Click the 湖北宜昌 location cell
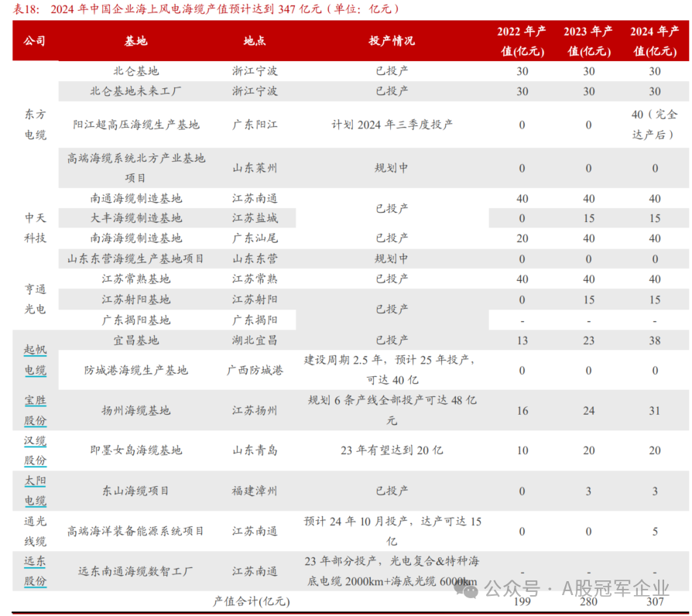Screen dimensions: 692x616 (x=255, y=341)
